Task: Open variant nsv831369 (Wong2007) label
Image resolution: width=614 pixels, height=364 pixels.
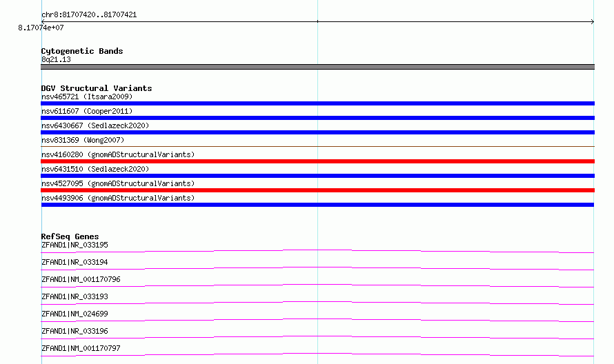Action: pyautogui.click(x=83, y=140)
